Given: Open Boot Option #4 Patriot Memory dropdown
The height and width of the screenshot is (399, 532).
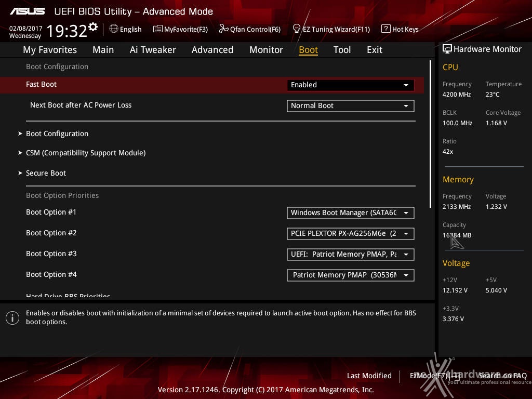Looking at the screenshot, I should click(351, 275).
